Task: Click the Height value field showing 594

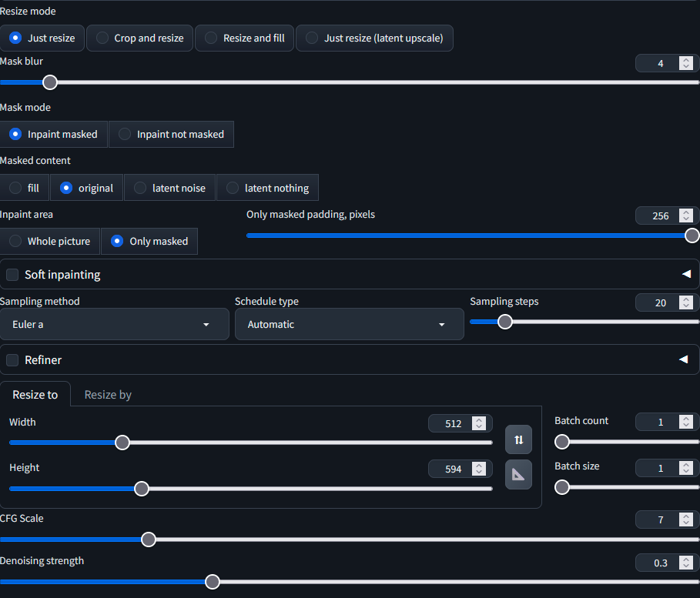Action: click(x=461, y=469)
